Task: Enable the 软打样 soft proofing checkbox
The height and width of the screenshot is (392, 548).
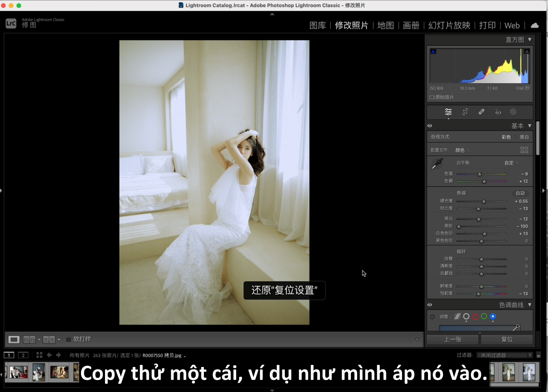Action: pos(68,340)
